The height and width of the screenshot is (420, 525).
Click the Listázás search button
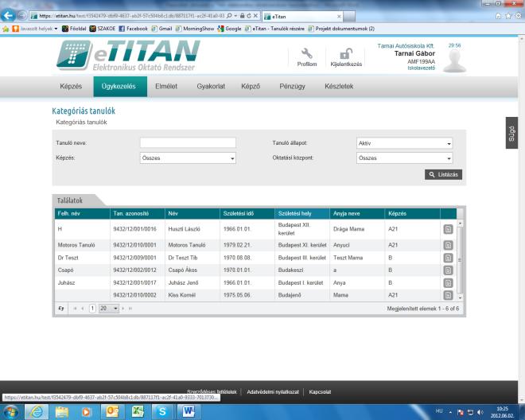(443, 174)
